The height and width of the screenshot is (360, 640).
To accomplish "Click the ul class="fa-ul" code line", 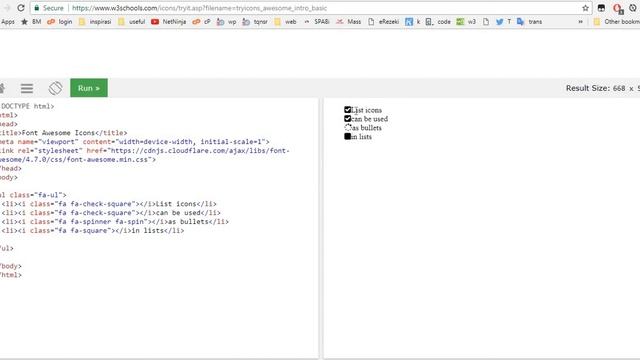I will [x=33, y=195].
